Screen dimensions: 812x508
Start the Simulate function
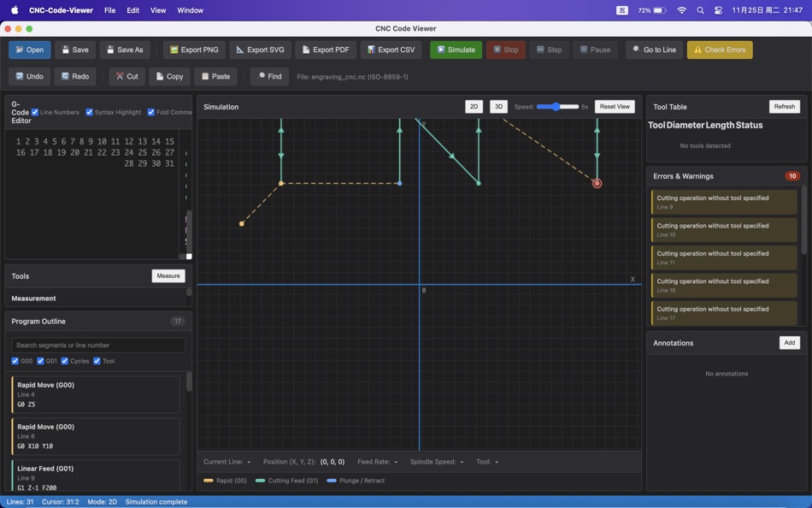pyautogui.click(x=456, y=49)
